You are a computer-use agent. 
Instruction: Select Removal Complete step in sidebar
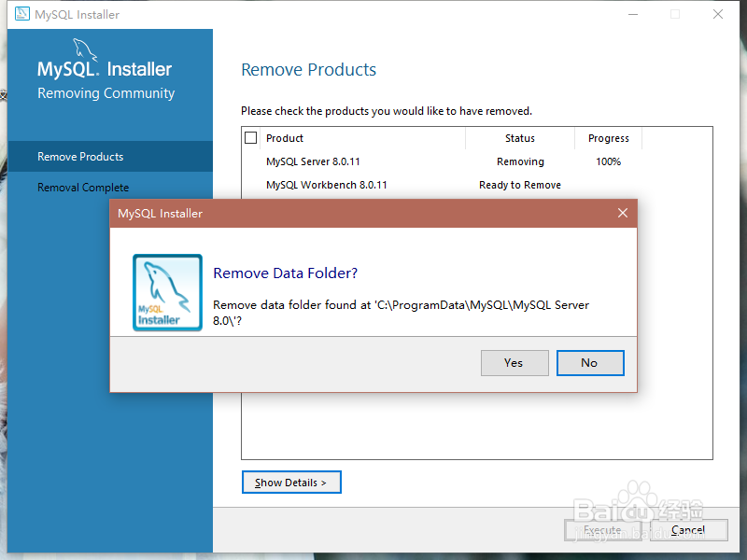[x=110, y=188]
